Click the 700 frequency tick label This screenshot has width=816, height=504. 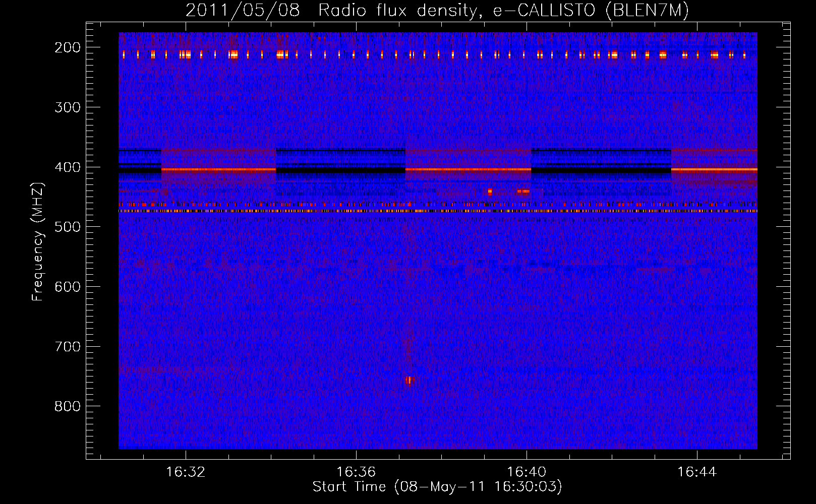coord(68,347)
